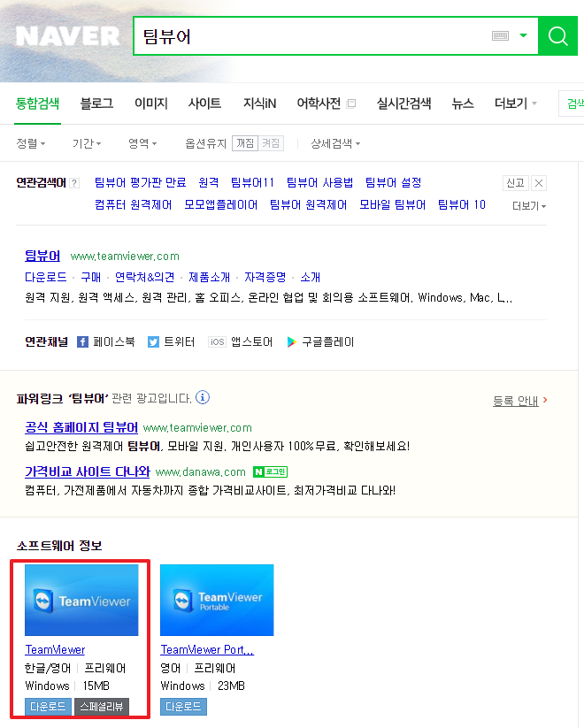Viewport: 584px width, 728px height.
Task: Click 다운로드 button under TeamViewer Portable
Action: click(x=183, y=706)
